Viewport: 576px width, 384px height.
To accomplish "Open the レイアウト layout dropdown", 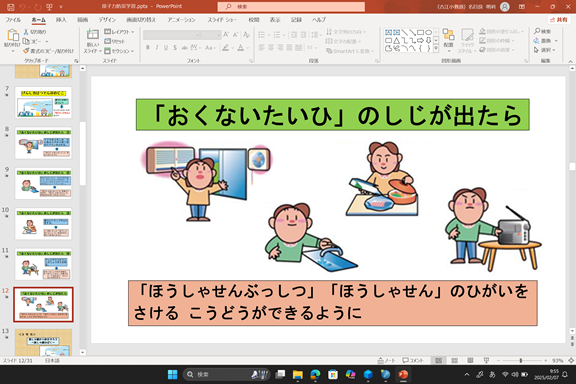I will coord(119,32).
